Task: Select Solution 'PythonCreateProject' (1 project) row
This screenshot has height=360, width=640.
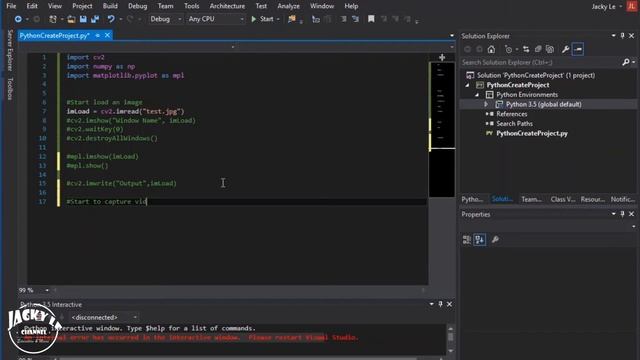Action: pos(536,76)
